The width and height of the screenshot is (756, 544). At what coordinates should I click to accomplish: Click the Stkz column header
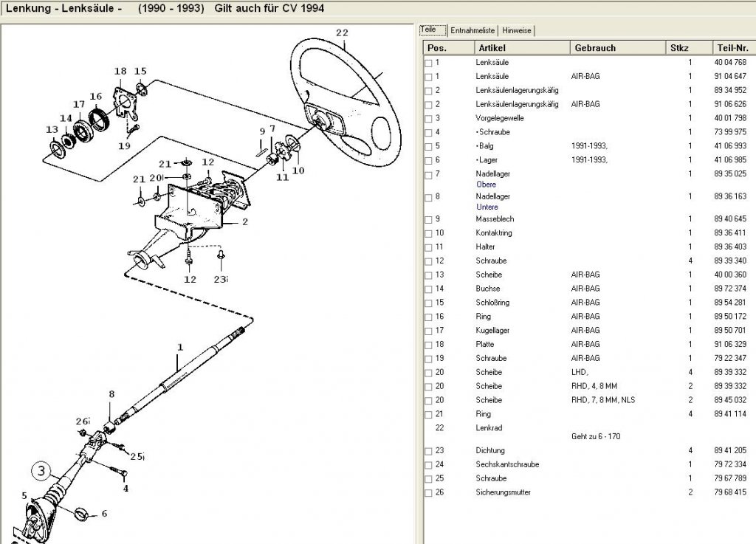[x=689, y=48]
